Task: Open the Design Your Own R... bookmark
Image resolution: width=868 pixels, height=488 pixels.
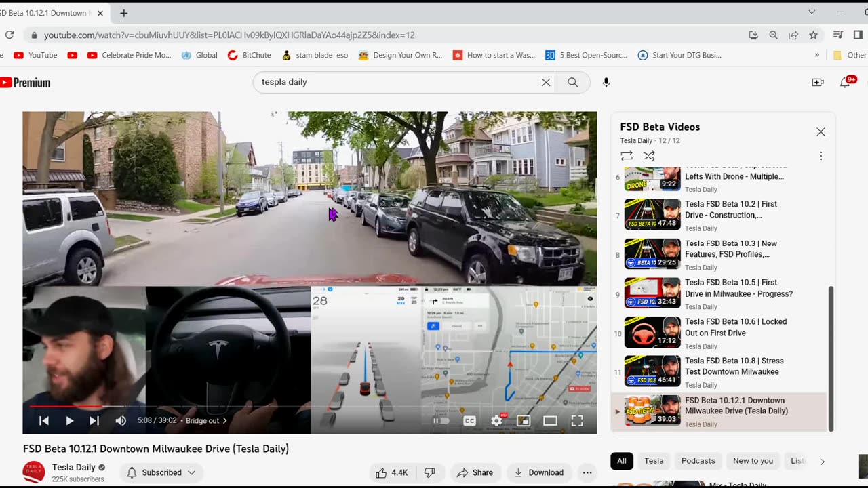Action: 401,56
